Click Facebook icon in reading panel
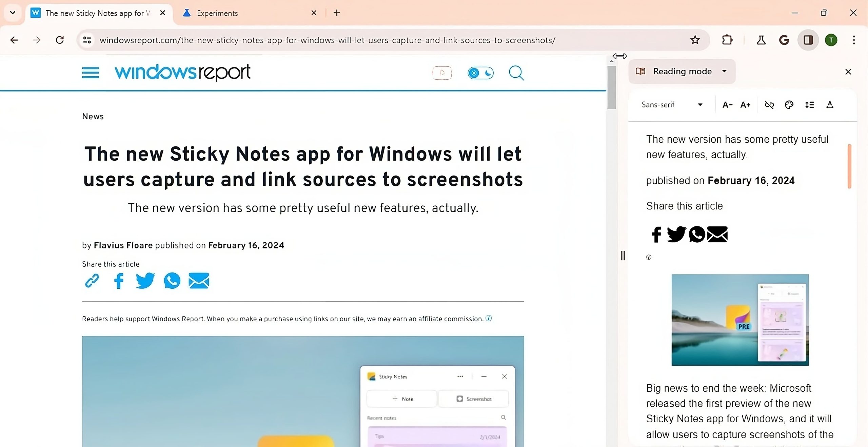This screenshot has height=447, width=868. click(x=656, y=235)
